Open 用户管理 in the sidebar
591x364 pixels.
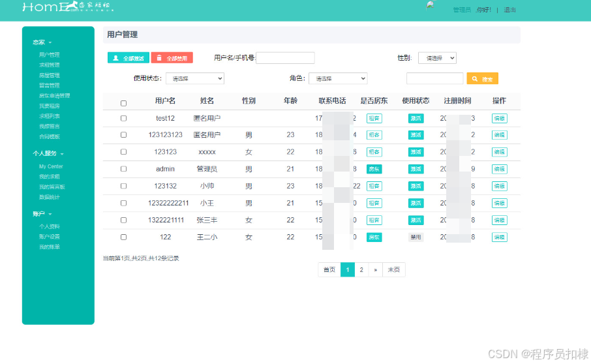[50, 55]
